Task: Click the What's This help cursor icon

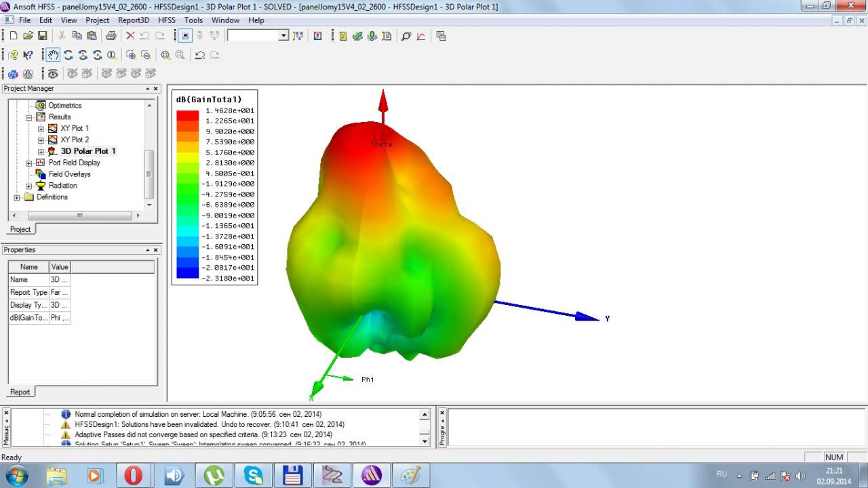Action: click(x=28, y=55)
